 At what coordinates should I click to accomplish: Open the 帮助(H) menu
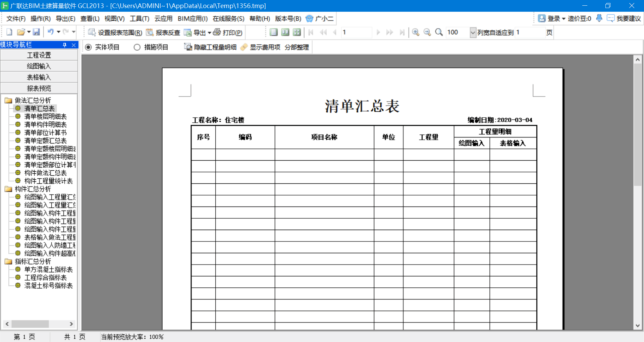click(260, 18)
